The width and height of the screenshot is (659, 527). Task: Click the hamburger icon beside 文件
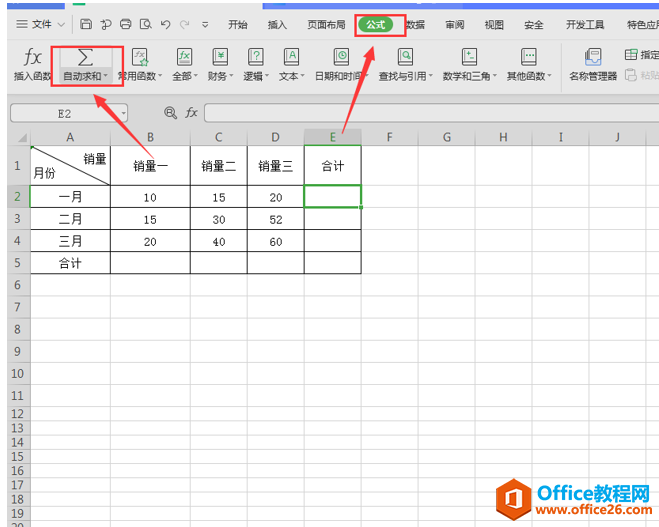click(x=22, y=24)
